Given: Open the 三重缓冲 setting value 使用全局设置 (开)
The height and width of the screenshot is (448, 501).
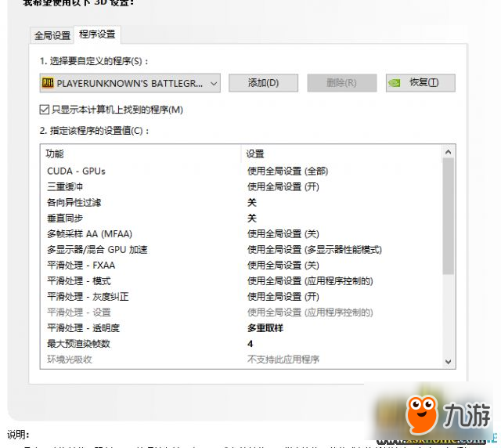Looking at the screenshot, I should click(283, 186).
